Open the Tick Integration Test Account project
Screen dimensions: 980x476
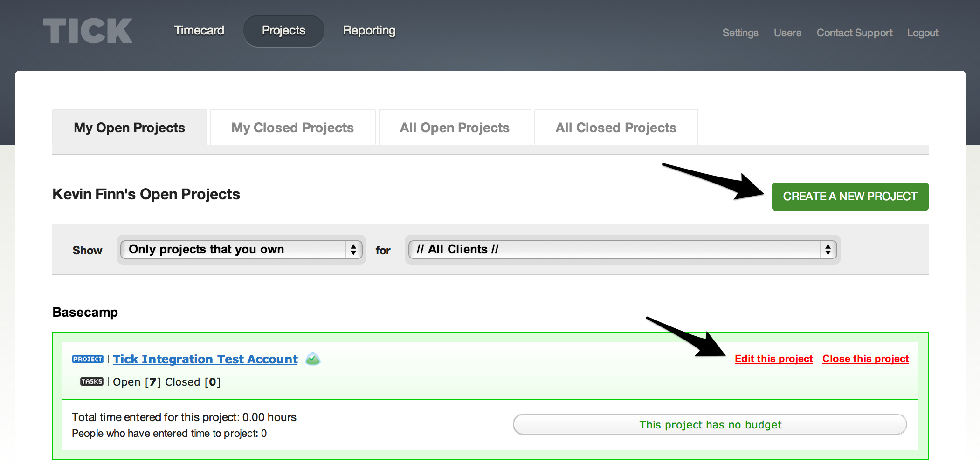coord(205,359)
